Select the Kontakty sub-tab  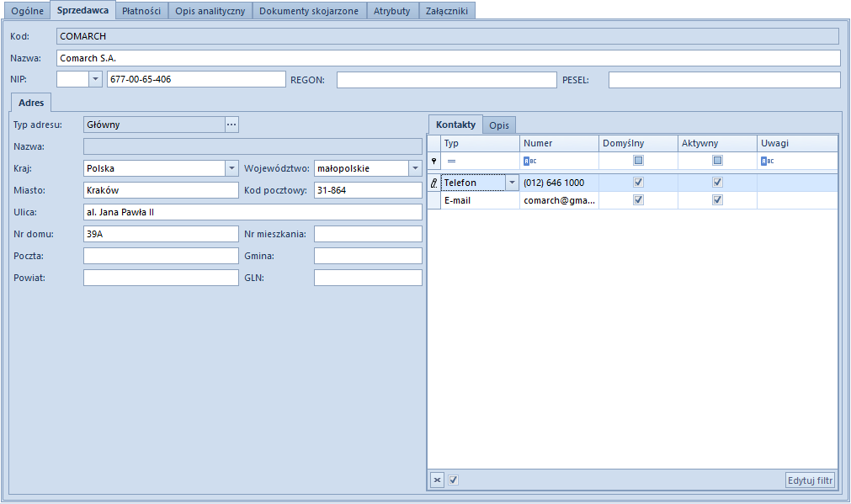455,125
